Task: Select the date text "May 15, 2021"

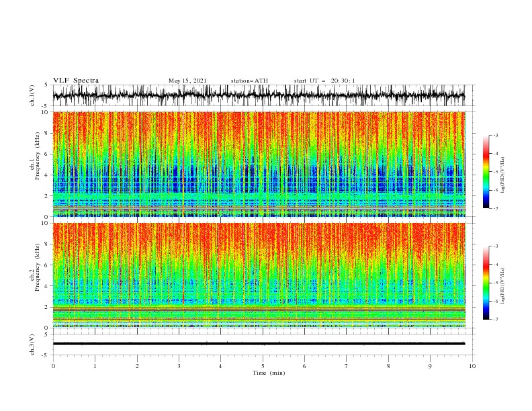Action: coord(187,81)
